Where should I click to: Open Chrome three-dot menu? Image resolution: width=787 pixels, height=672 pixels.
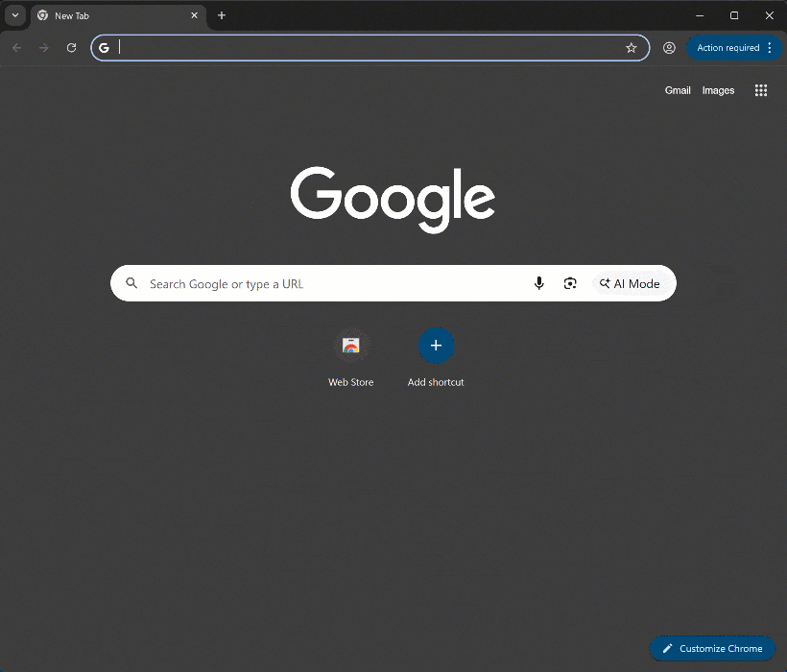(770, 48)
